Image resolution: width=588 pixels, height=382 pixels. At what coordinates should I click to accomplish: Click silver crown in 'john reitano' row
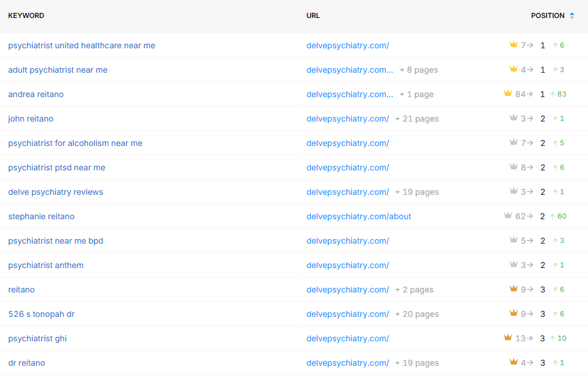coord(514,117)
